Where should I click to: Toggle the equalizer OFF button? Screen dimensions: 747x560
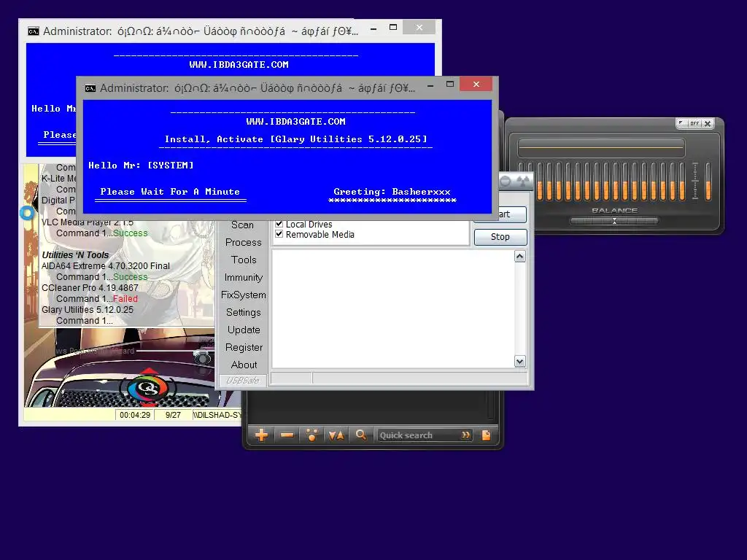(x=694, y=123)
